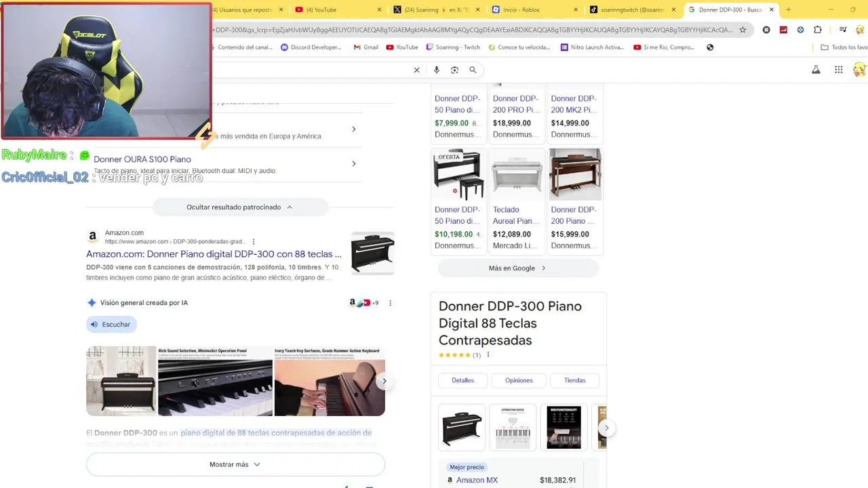This screenshot has height=488, width=868.
Task: Open Search Labs flask icon
Action: (x=816, y=70)
